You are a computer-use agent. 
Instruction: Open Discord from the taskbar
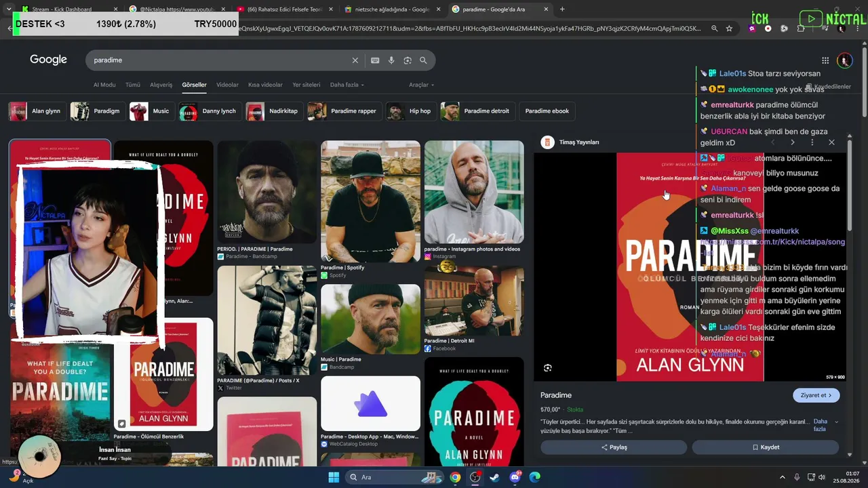click(x=515, y=477)
